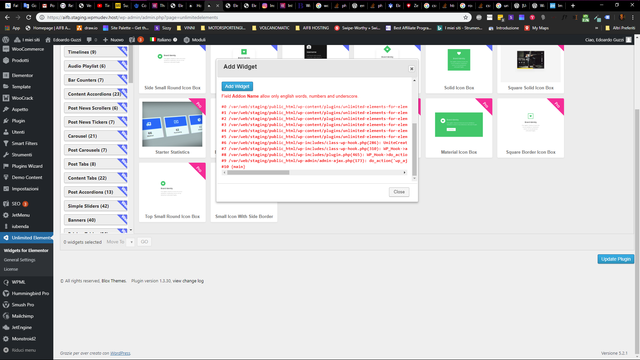Viewport: 640px width, 360px height.
Task: Select the Post News Tickers (7) category
Action: pos(96,122)
